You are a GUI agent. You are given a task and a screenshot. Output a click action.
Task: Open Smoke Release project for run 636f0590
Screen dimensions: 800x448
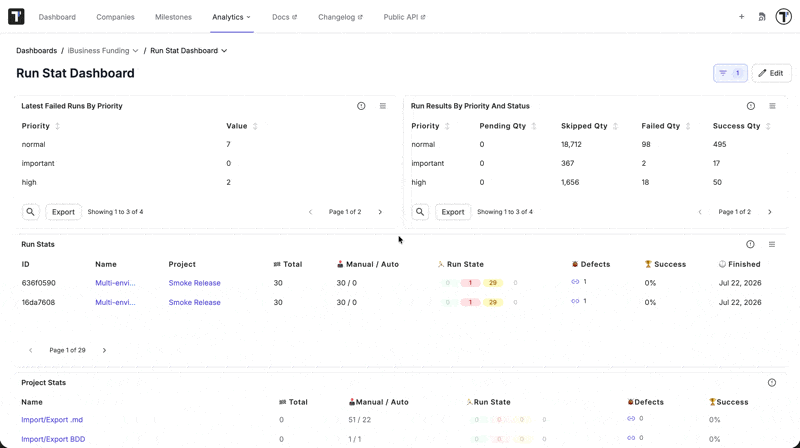194,283
